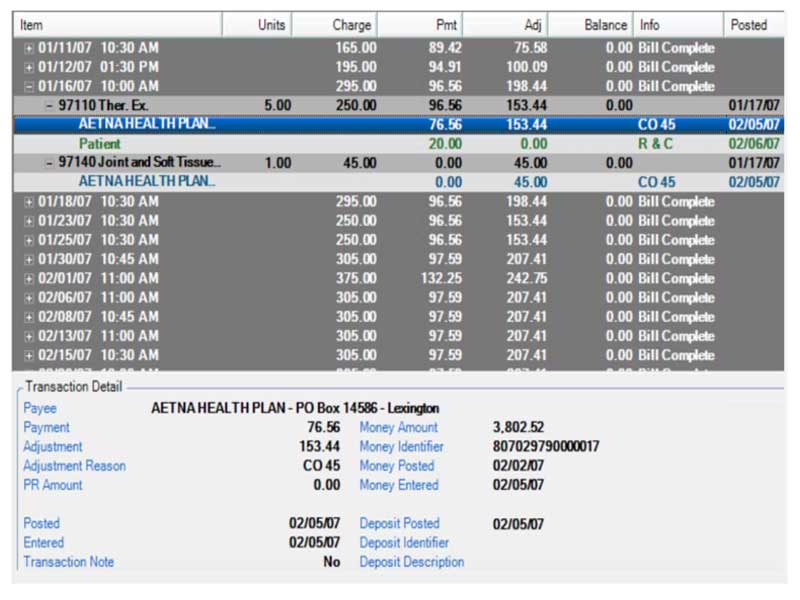Click the Deposit Description label
The width and height of the screenshot is (800, 600).
(x=412, y=562)
